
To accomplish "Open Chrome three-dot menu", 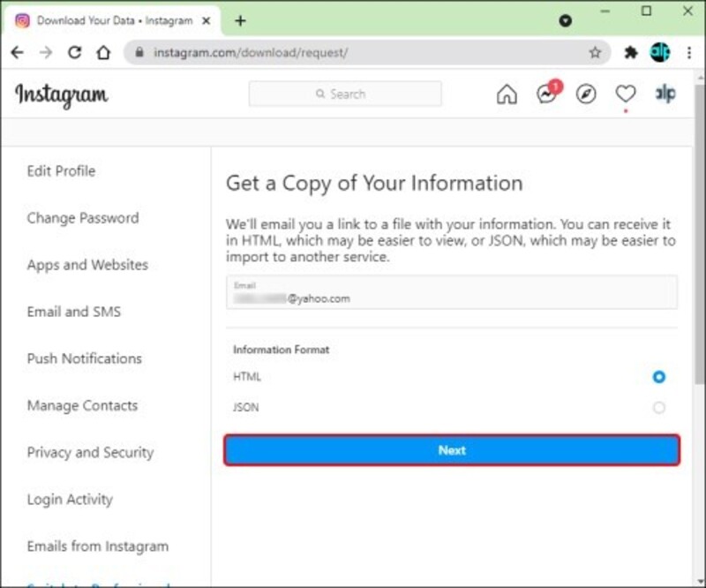I will click(x=688, y=52).
